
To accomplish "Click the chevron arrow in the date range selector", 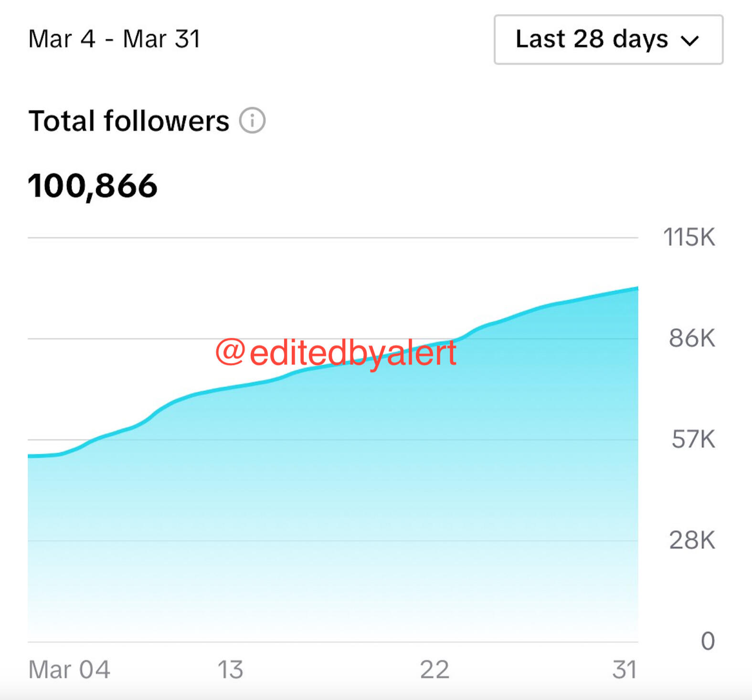I will pyautogui.click(x=690, y=41).
